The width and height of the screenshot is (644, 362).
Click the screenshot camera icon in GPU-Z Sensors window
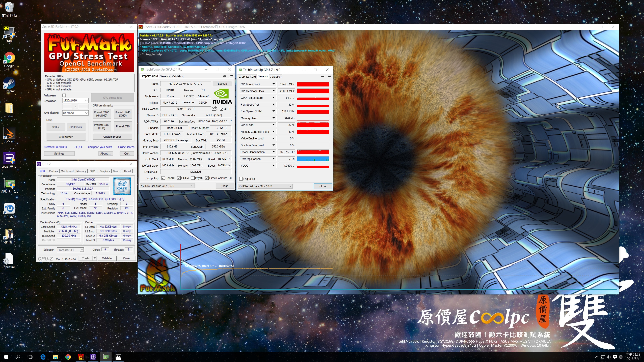coord(323,76)
